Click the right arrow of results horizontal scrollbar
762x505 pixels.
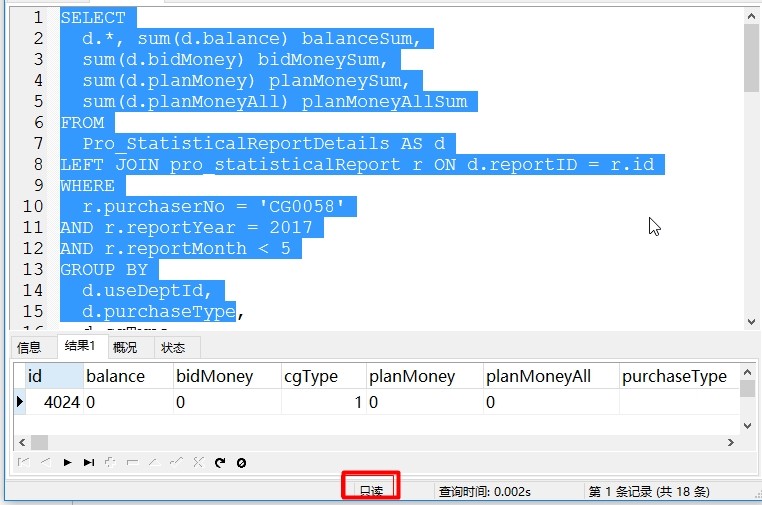tap(730, 442)
